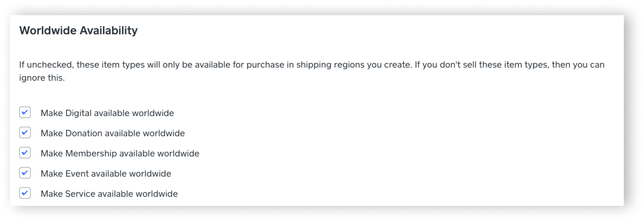Disable Membership worldwide availability checkbox
This screenshot has height=221, width=644.
(25, 153)
